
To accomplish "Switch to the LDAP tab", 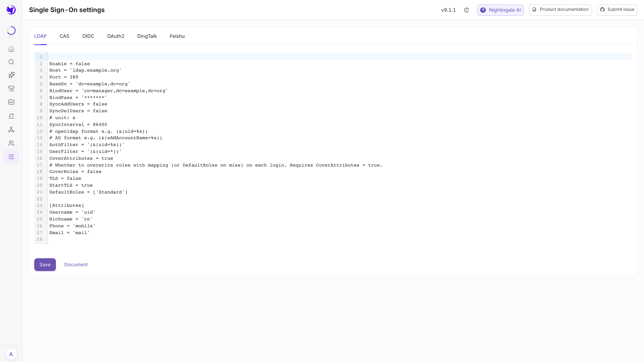I will tap(40, 36).
